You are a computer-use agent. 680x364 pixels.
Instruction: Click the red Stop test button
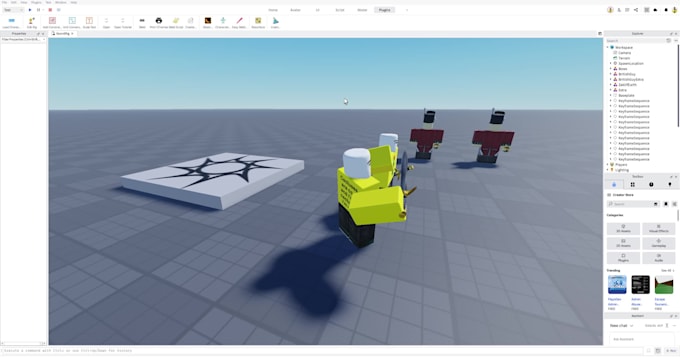[50, 10]
